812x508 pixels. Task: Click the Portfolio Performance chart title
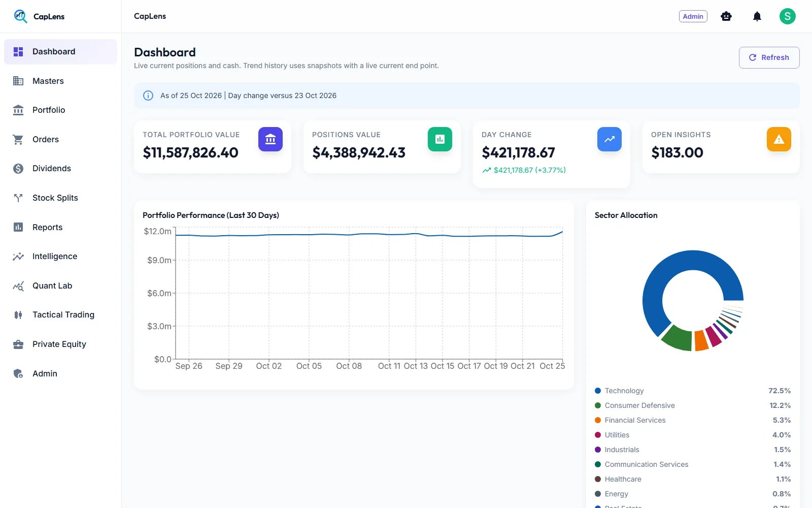tap(211, 215)
